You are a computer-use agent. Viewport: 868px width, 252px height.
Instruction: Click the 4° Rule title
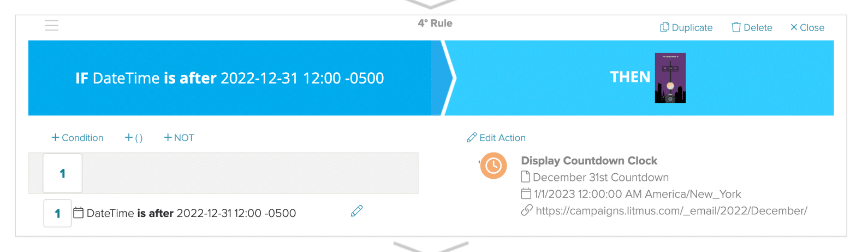click(x=435, y=23)
